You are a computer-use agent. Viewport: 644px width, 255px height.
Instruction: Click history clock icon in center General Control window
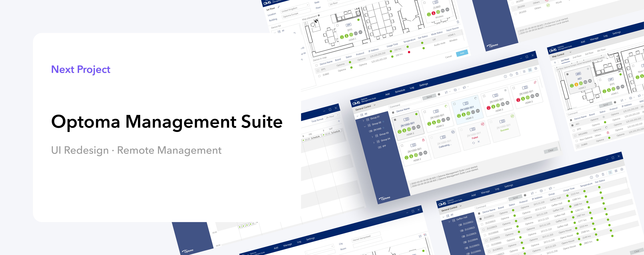tap(511, 75)
